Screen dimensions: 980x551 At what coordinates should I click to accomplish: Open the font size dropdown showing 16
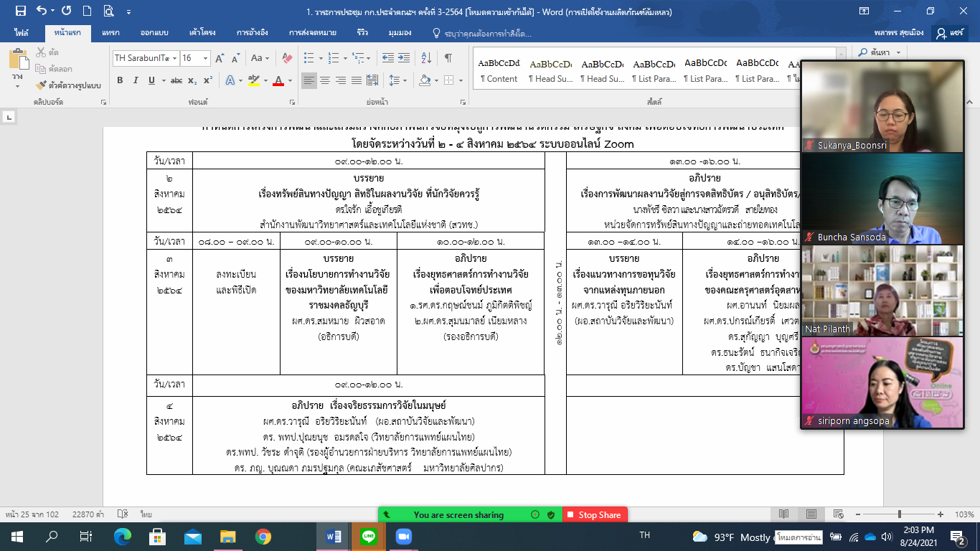coord(206,58)
